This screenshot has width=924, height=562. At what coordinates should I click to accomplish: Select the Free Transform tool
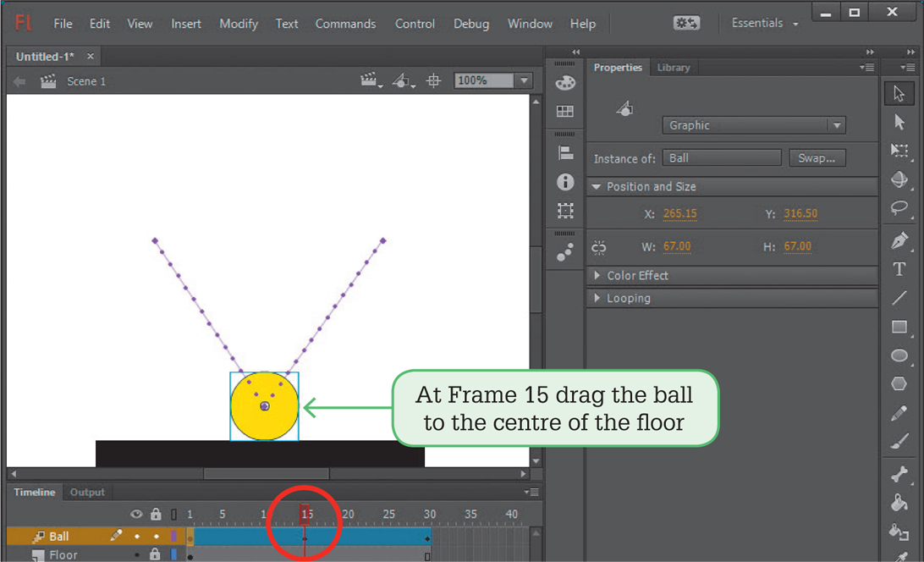tap(899, 151)
